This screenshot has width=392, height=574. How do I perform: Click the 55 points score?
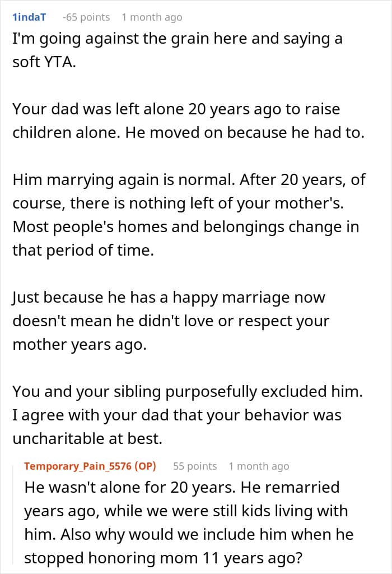click(195, 466)
